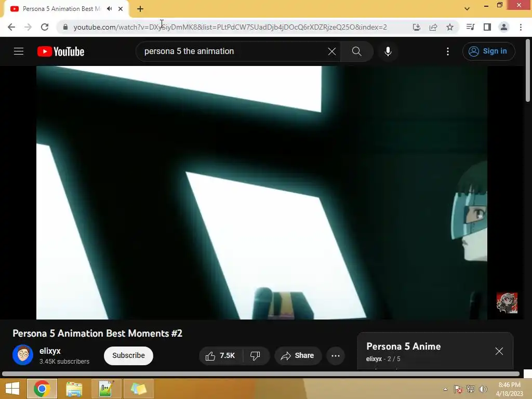Install or save page icon in address bar
This screenshot has height=399, width=532.
[x=416, y=27]
